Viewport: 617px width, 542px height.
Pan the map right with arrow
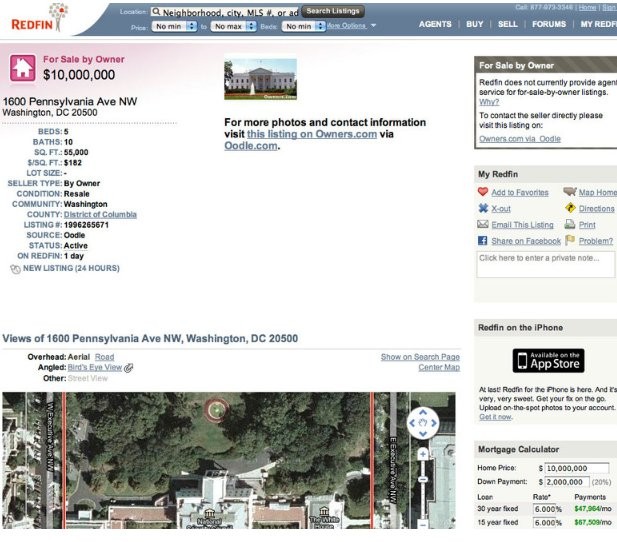click(434, 423)
